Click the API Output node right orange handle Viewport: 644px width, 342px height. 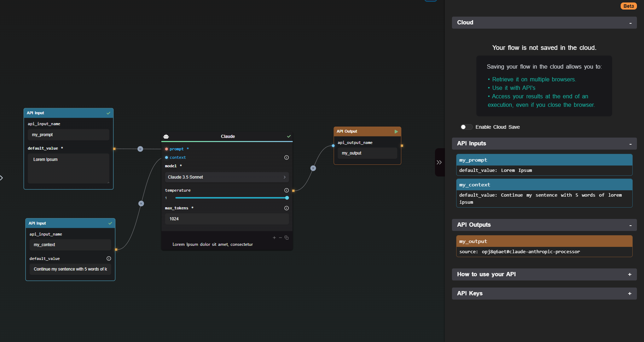(x=402, y=146)
